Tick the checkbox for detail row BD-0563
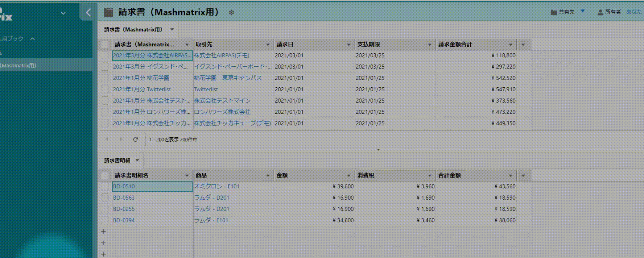 tap(105, 197)
